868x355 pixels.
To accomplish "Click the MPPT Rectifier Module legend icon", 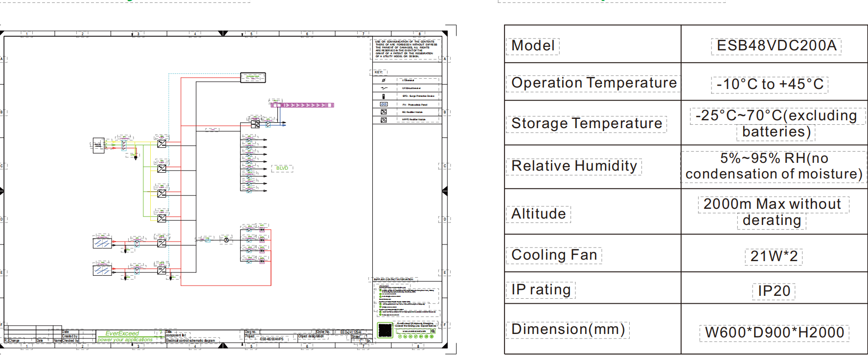I will point(384,120).
